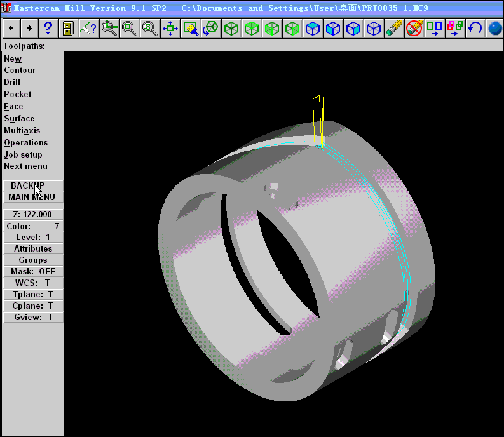This screenshot has height=437, width=504.
Task: Set Gview Side, fourth green cube
Action: point(292,29)
